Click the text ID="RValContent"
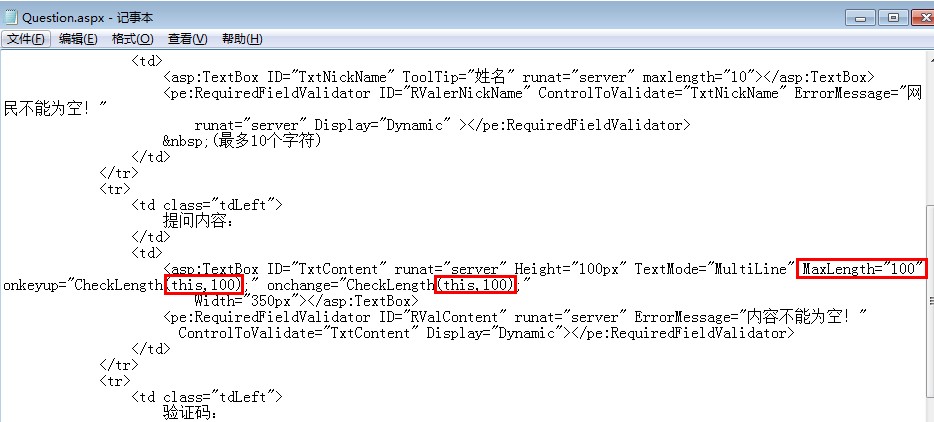This screenshot has height=422, width=934. click(442, 317)
